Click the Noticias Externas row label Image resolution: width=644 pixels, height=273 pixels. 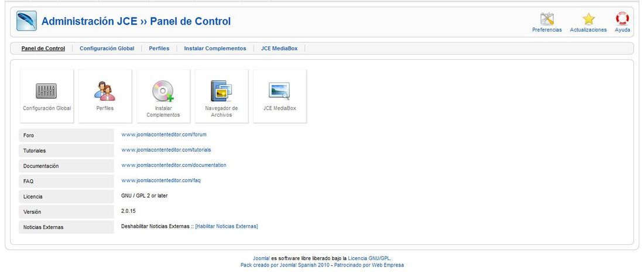pyautogui.click(x=43, y=227)
